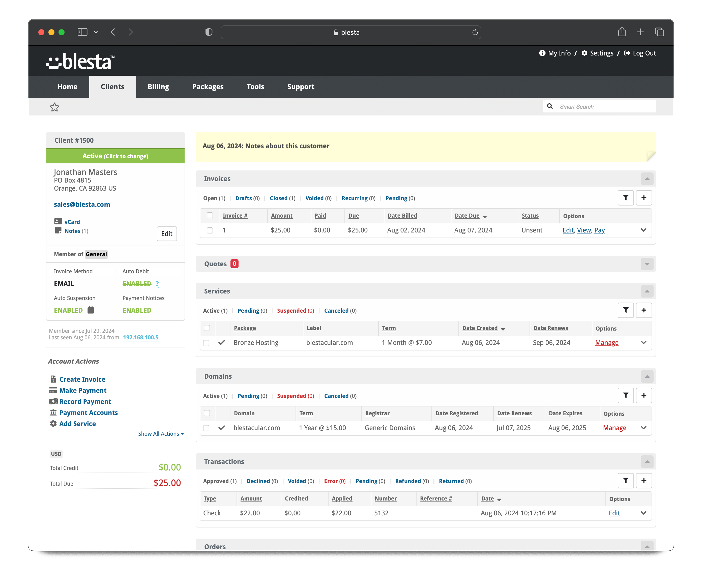Collapse the Invoices panel
Viewport: 702px width, 588px height.
coord(647,179)
